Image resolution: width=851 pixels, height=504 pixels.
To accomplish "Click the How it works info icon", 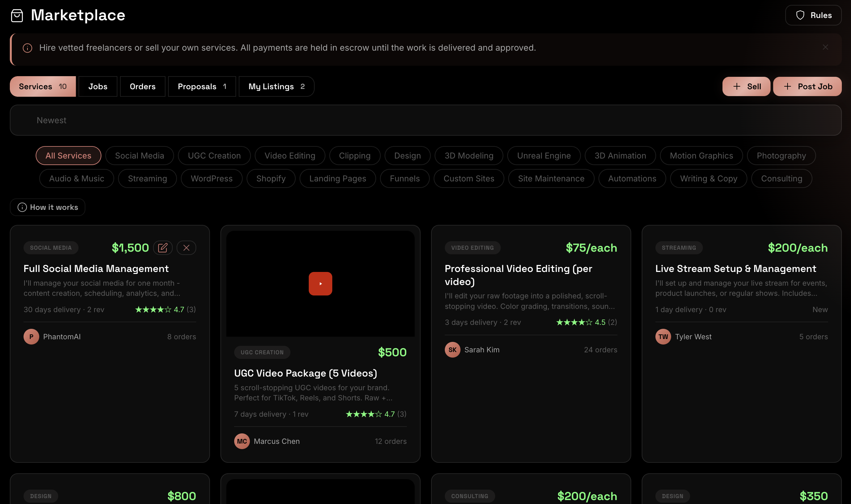I will pos(22,207).
